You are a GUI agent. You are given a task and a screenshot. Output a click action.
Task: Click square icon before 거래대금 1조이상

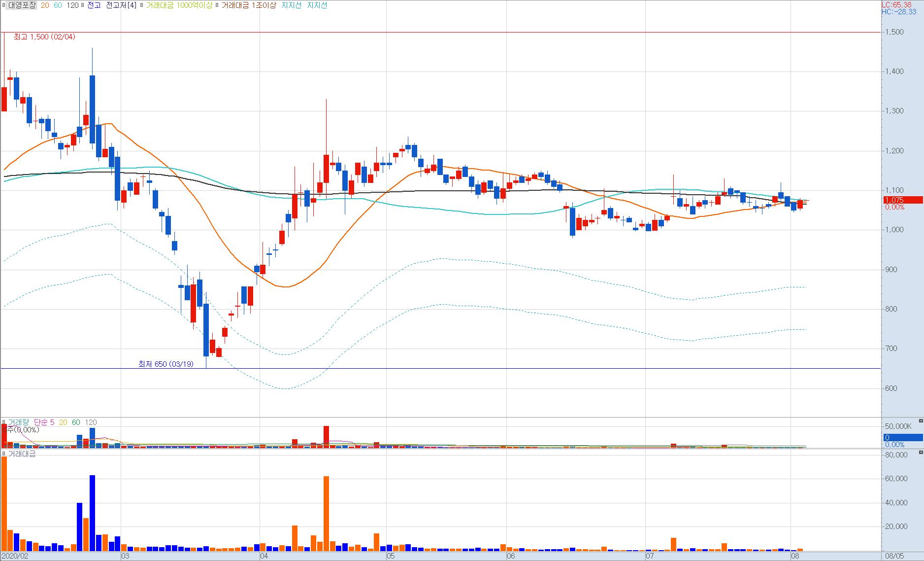(x=218, y=5)
